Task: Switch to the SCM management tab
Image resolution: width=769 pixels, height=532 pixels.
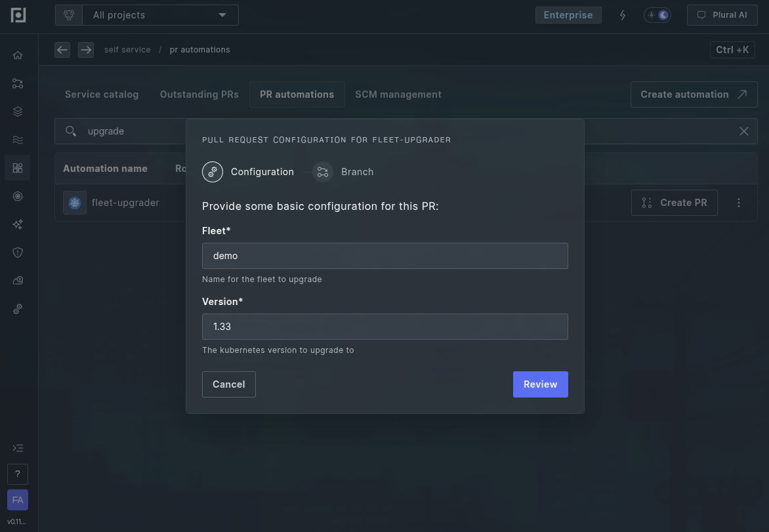Action: pyautogui.click(x=398, y=94)
